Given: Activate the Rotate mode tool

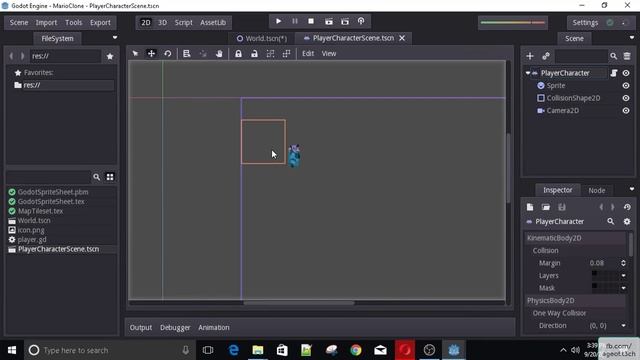Looking at the screenshot, I should pos(168,53).
